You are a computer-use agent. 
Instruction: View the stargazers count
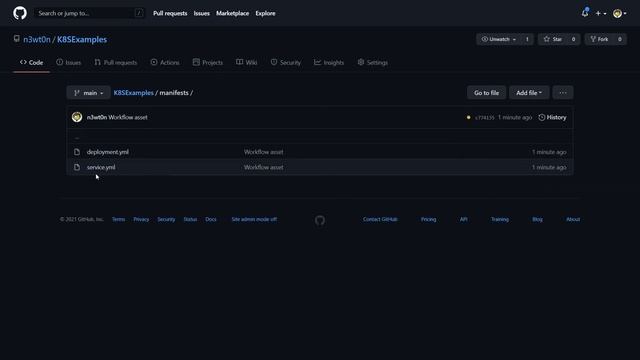[x=573, y=39]
